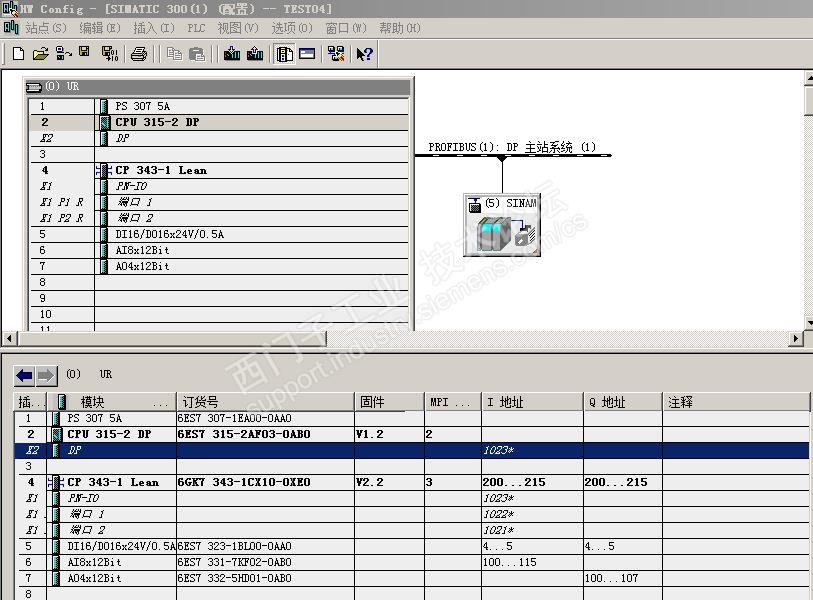
Task: Click firmware value V2.2
Action: point(370,482)
